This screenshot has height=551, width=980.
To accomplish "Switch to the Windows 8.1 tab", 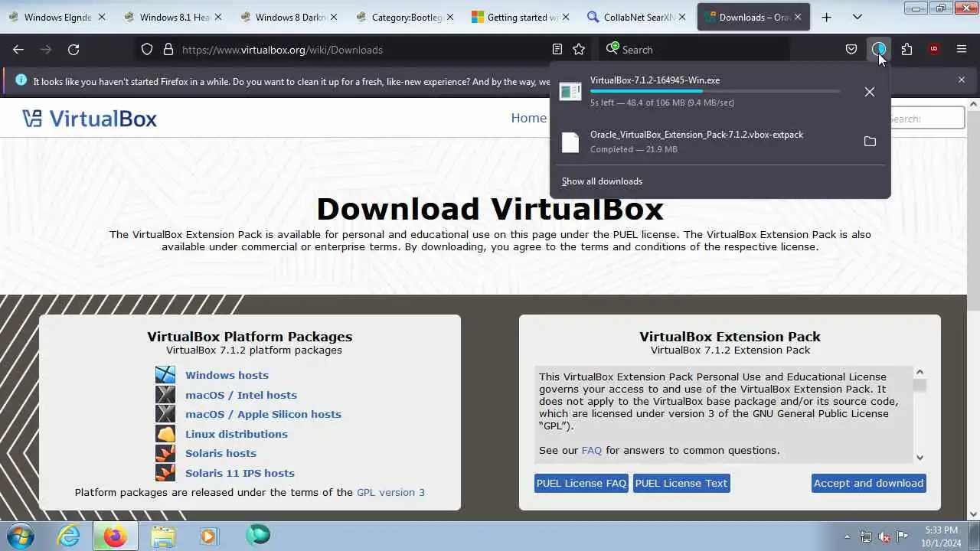I will (173, 17).
